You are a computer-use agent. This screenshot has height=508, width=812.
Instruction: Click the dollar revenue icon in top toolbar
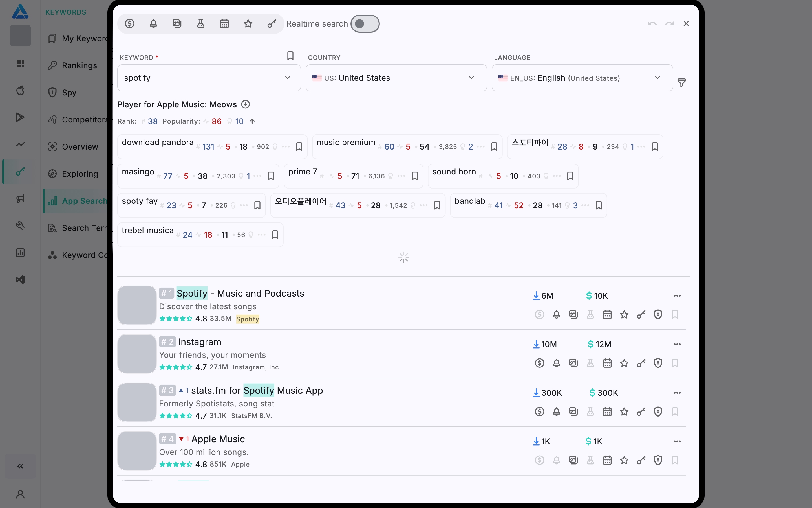129,23
